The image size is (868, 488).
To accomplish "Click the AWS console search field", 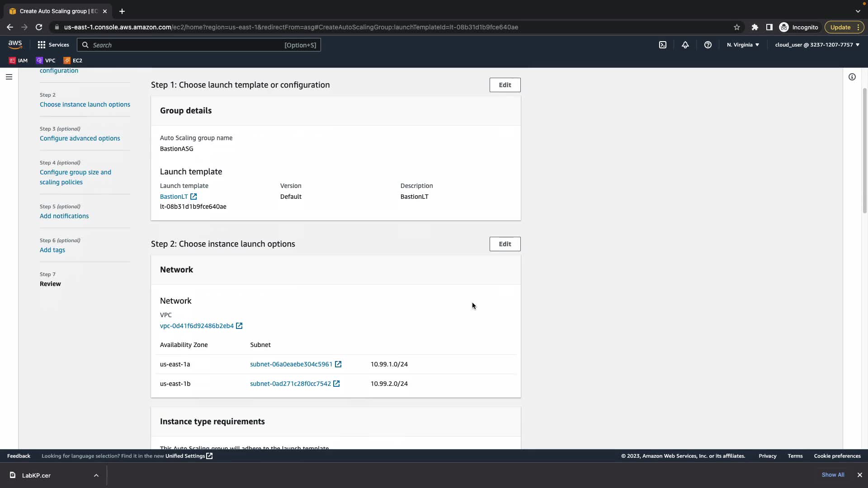I will [185, 45].
